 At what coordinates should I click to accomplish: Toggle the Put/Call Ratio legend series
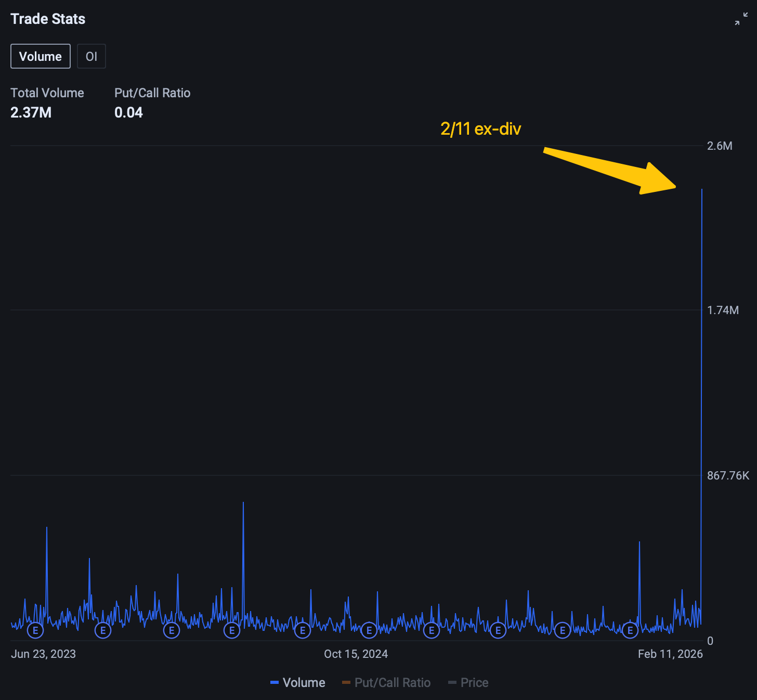tap(386, 682)
